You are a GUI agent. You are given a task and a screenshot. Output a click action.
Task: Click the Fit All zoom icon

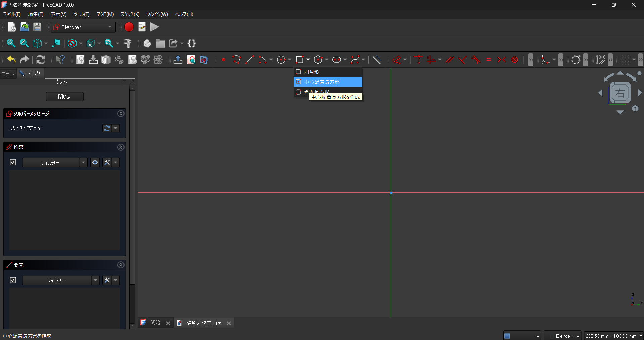pos(11,43)
